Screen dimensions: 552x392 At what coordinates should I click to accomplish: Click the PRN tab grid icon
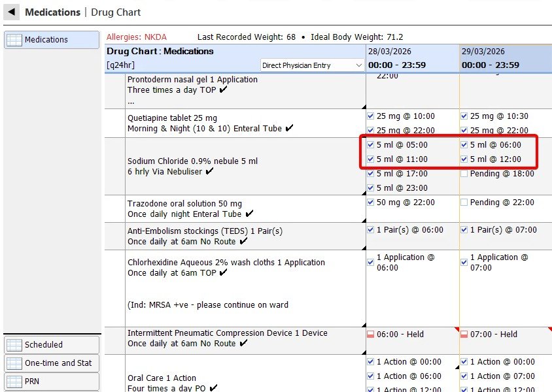(x=14, y=381)
